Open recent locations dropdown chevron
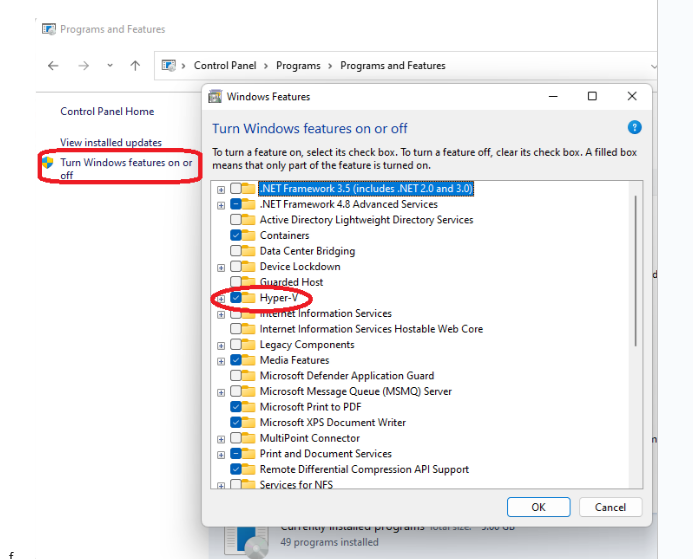 (111, 66)
